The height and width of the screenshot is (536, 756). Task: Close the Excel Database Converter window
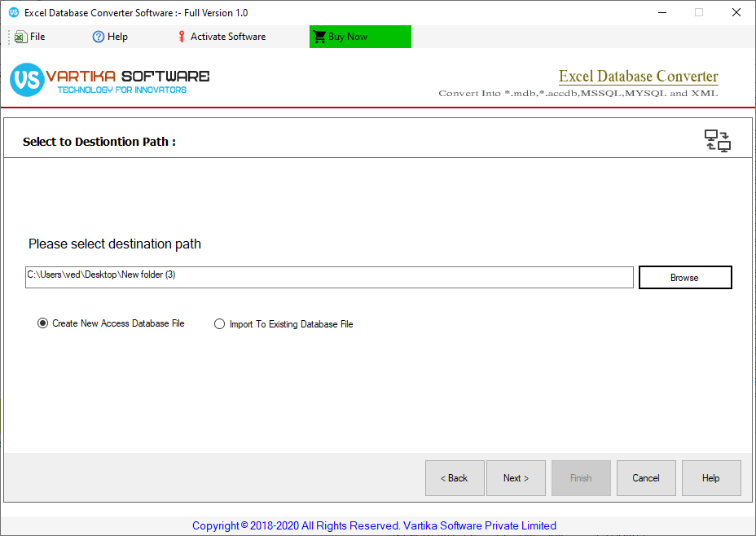coord(736,12)
